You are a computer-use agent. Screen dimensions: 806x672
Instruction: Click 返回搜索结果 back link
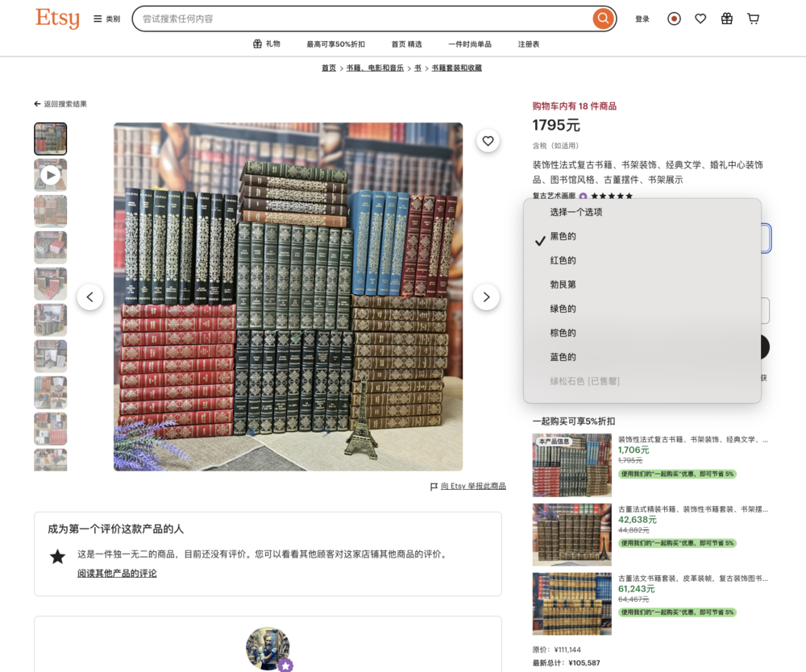tap(60, 104)
